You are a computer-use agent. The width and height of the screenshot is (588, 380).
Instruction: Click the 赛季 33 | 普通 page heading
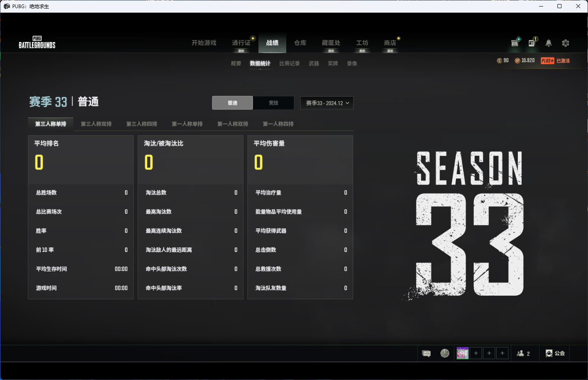coord(64,102)
